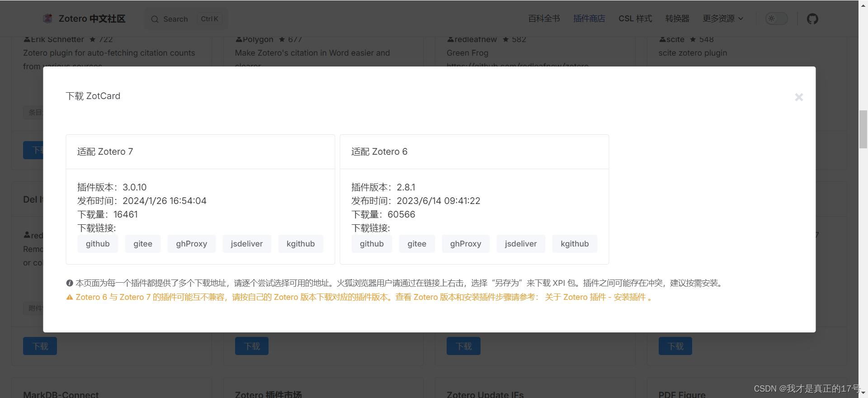Close the 下载 ZotCard dialog
The width and height of the screenshot is (868, 398).
(799, 97)
